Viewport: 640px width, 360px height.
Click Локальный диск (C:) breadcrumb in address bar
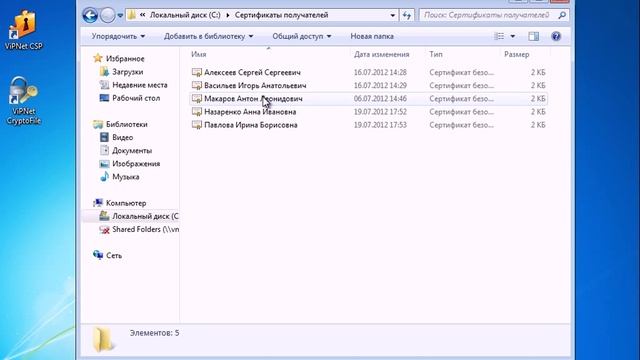coord(185,15)
